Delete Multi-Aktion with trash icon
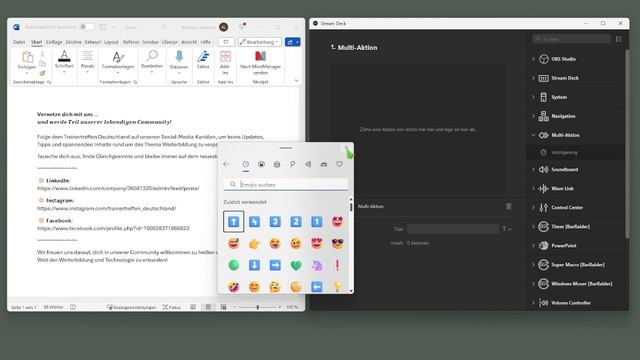The height and width of the screenshot is (360, 640). point(509,207)
